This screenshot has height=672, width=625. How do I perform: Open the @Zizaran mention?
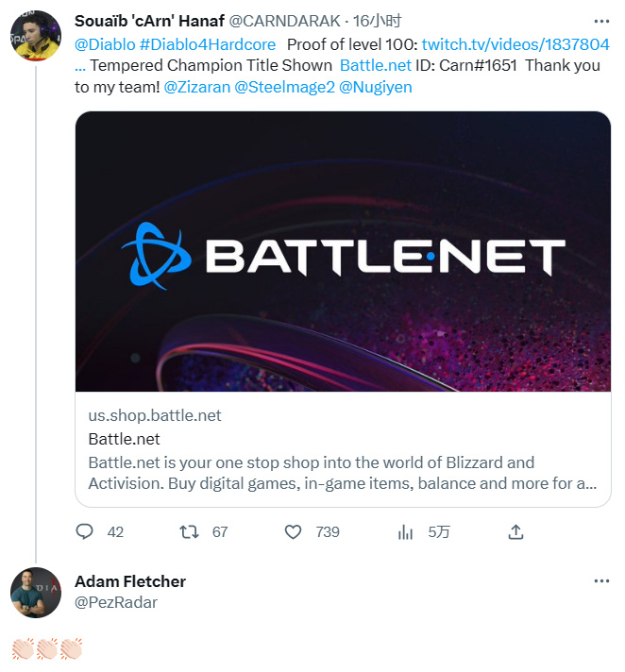(197, 87)
